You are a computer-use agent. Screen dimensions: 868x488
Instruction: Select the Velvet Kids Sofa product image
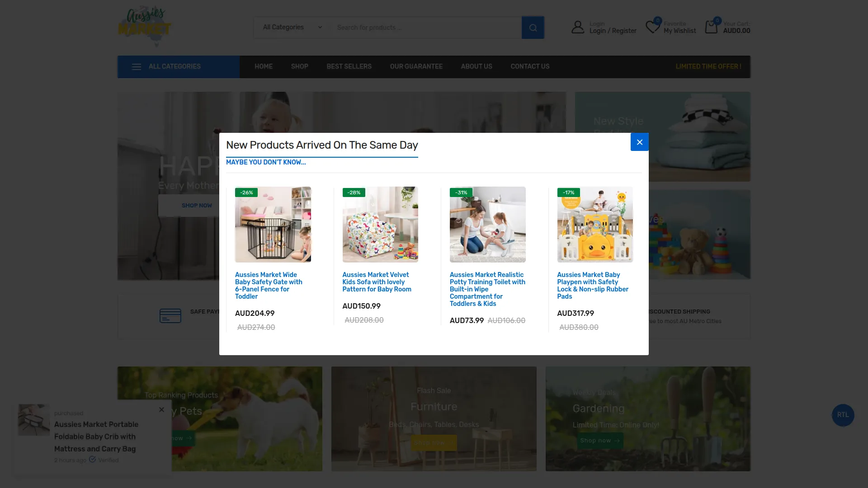point(380,225)
